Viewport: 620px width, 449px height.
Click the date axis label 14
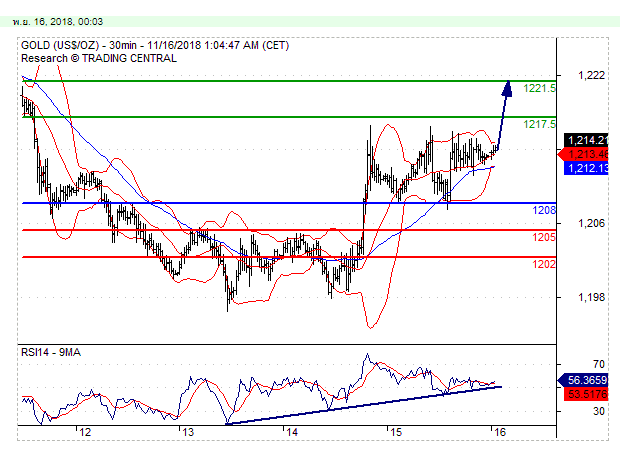[x=292, y=432]
